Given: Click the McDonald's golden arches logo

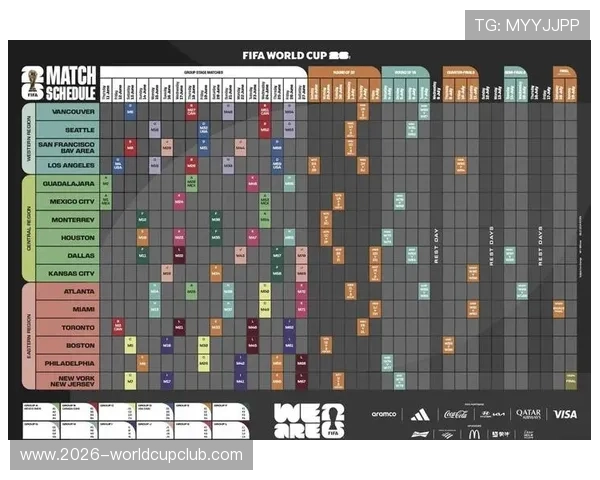Looking at the screenshot, I should coord(474,434).
